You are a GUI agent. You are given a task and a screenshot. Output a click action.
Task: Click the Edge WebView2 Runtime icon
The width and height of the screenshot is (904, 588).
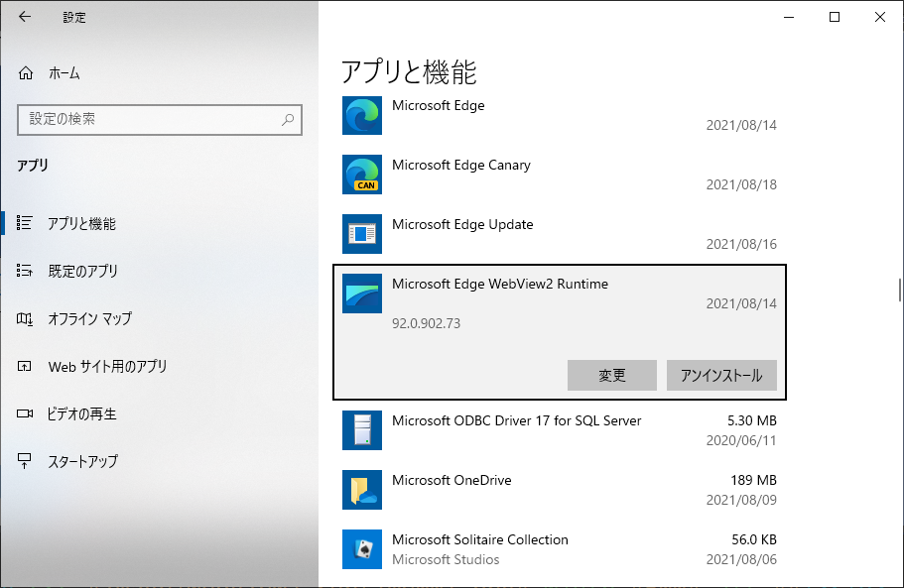tap(361, 294)
